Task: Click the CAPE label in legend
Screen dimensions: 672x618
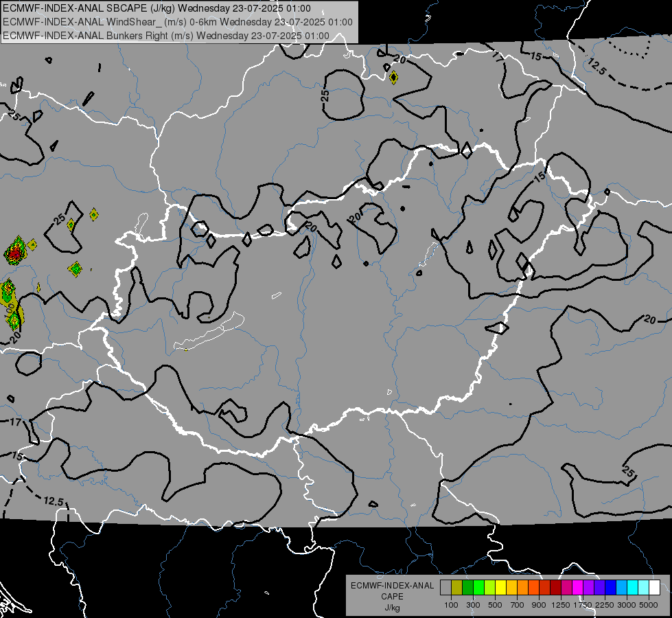Action: coord(392,597)
